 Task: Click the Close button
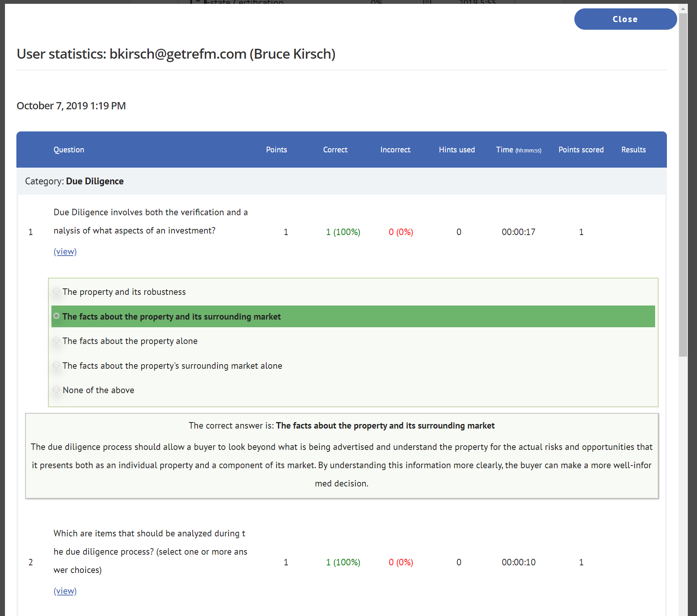tap(625, 19)
